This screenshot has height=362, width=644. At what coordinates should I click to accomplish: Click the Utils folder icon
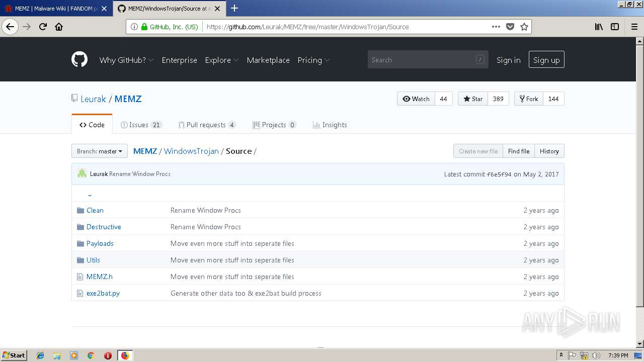coord(80,260)
